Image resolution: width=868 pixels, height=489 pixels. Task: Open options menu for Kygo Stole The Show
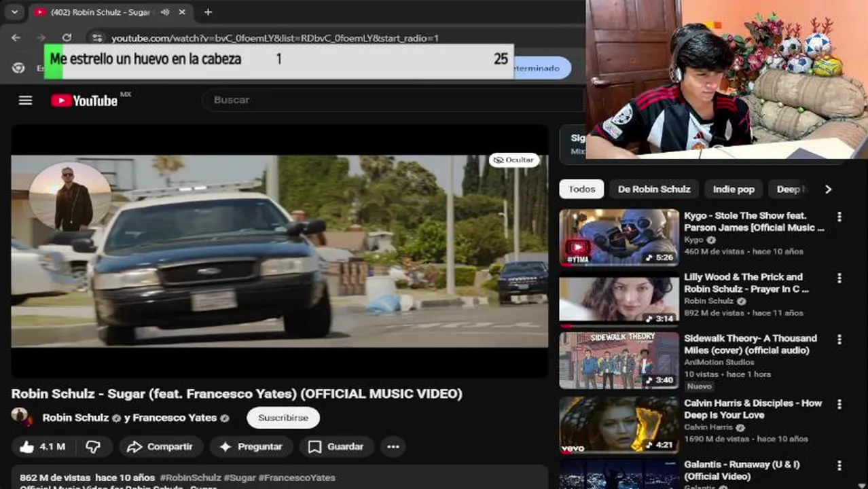(x=839, y=217)
